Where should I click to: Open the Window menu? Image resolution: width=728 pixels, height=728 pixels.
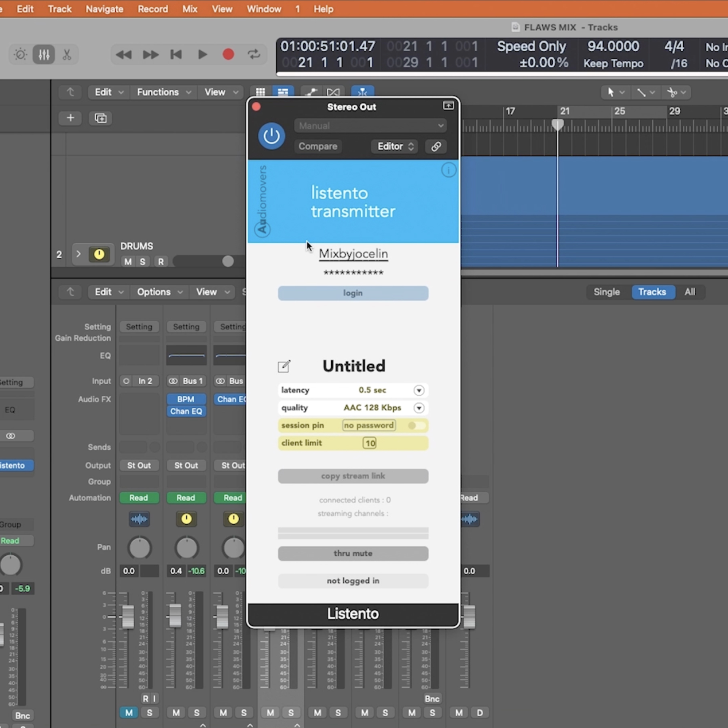[x=264, y=9]
